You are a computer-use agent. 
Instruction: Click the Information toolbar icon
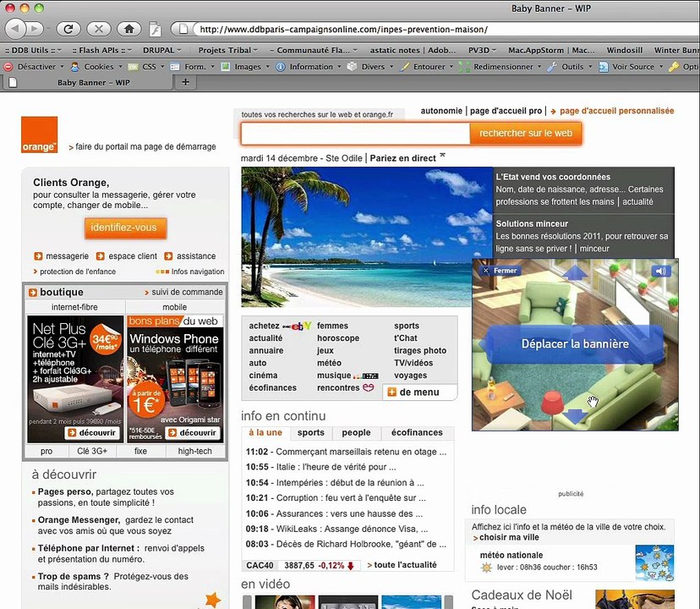pyautogui.click(x=281, y=67)
